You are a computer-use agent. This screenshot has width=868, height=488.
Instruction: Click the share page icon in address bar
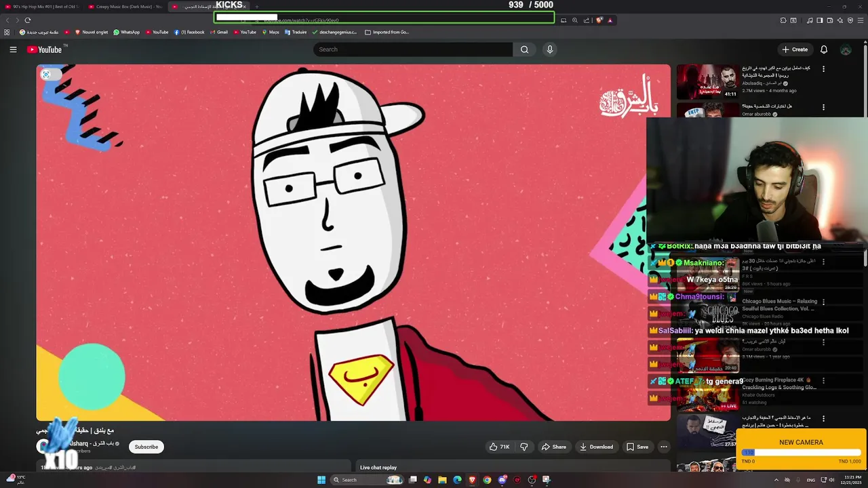pyautogui.click(x=587, y=20)
